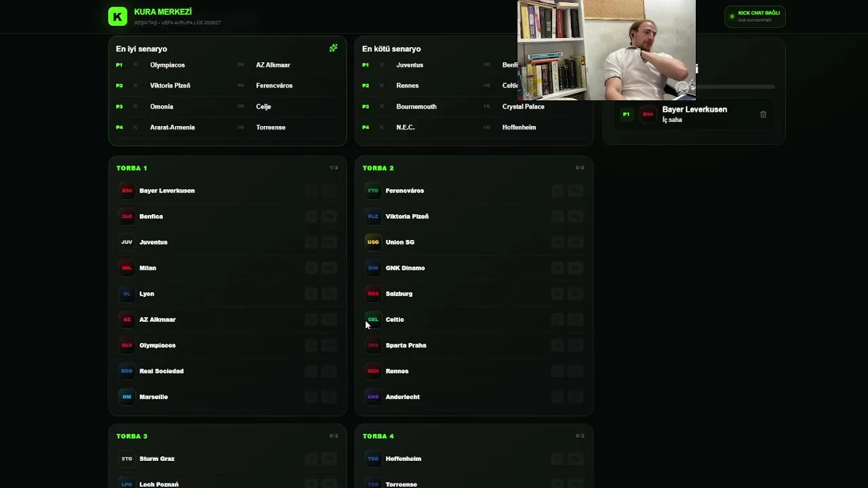The image size is (868, 488).
Task: Click the STG badge beside Sturm Graz
Action: tap(127, 459)
